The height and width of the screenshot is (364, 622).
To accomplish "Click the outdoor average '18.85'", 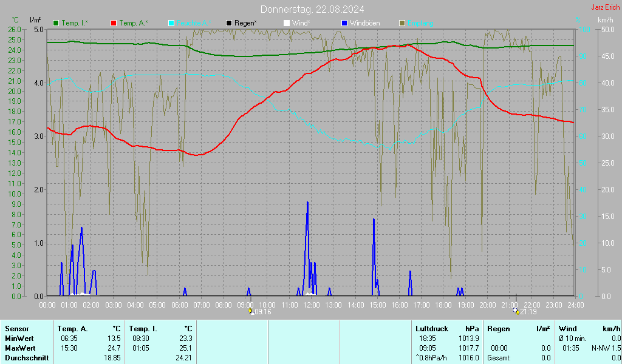I will 112,358.
